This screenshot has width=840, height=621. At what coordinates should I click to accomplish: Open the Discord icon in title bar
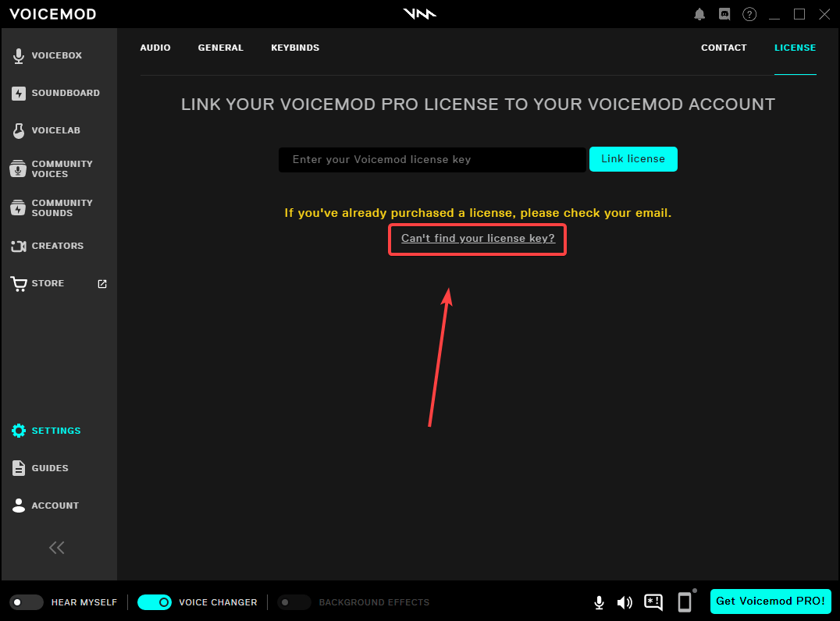(724, 14)
